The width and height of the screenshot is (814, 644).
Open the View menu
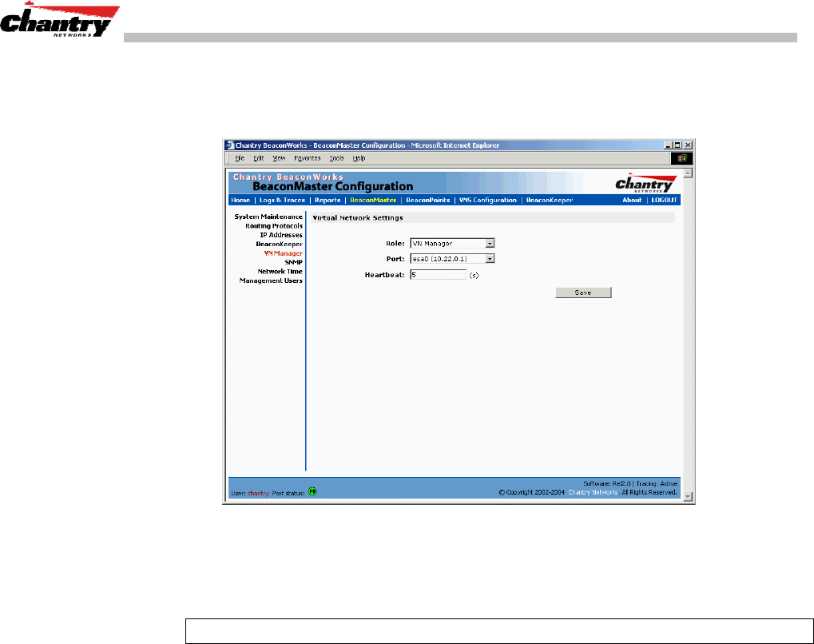280,158
